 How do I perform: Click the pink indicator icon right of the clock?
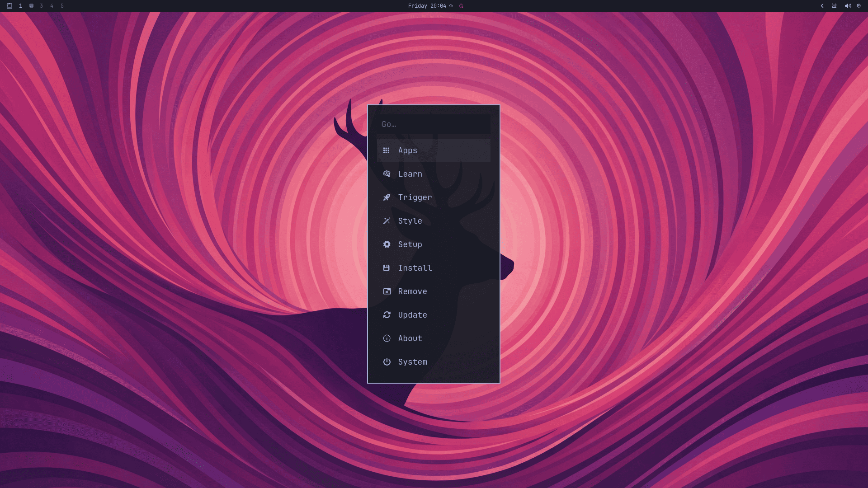[x=461, y=6]
